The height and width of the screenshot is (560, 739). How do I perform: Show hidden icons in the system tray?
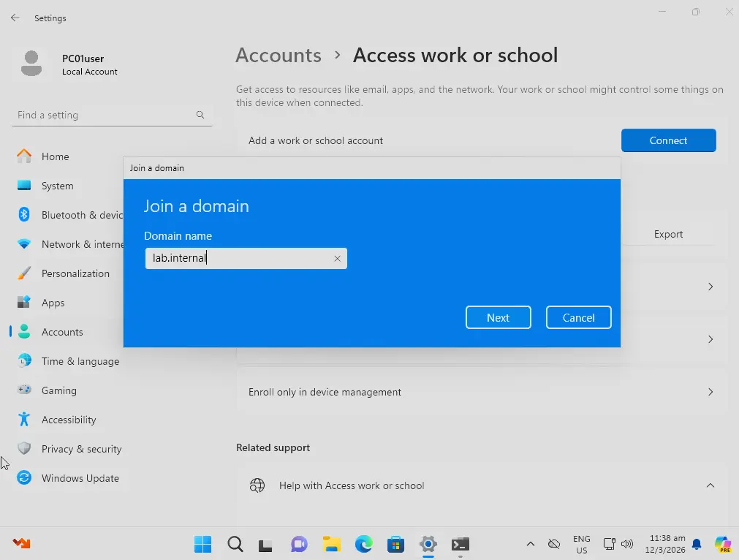pyautogui.click(x=530, y=544)
